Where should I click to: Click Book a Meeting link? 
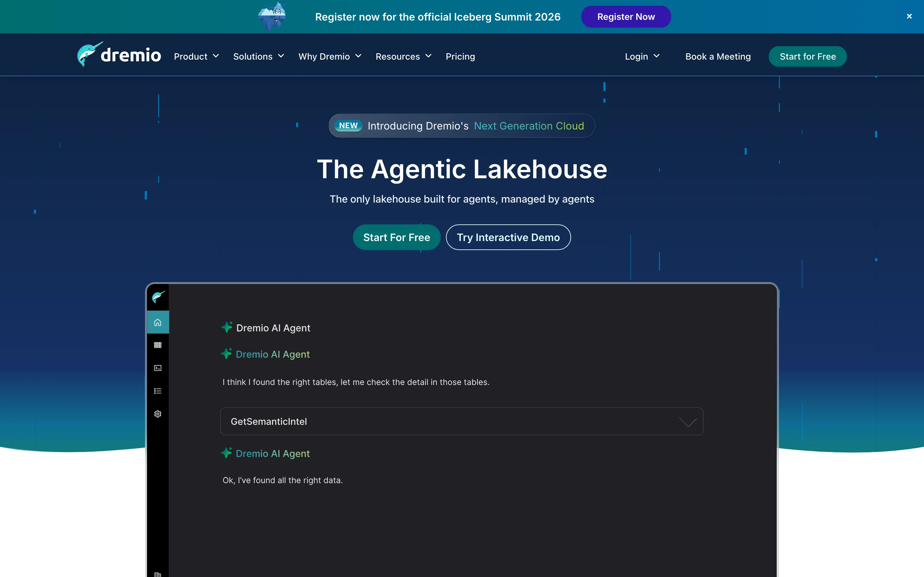718,56
